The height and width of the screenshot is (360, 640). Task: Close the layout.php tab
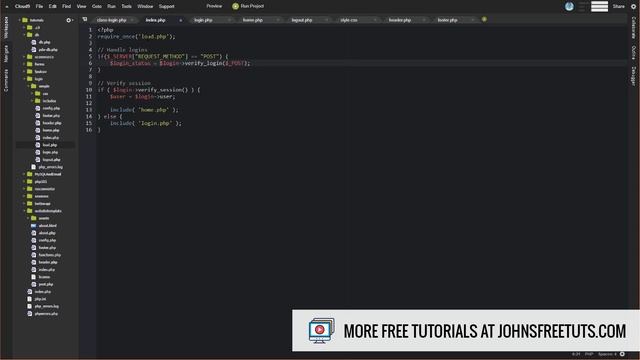pyautogui.click(x=327, y=20)
